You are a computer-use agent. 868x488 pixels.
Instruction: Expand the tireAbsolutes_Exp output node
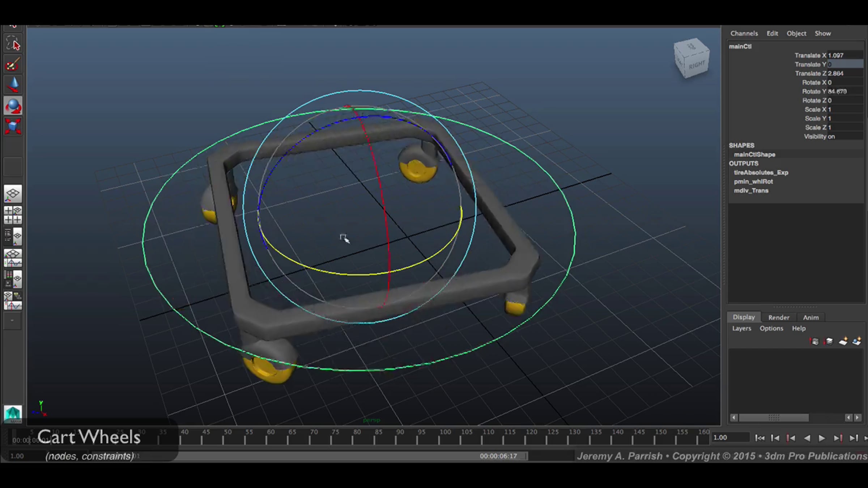pos(761,173)
